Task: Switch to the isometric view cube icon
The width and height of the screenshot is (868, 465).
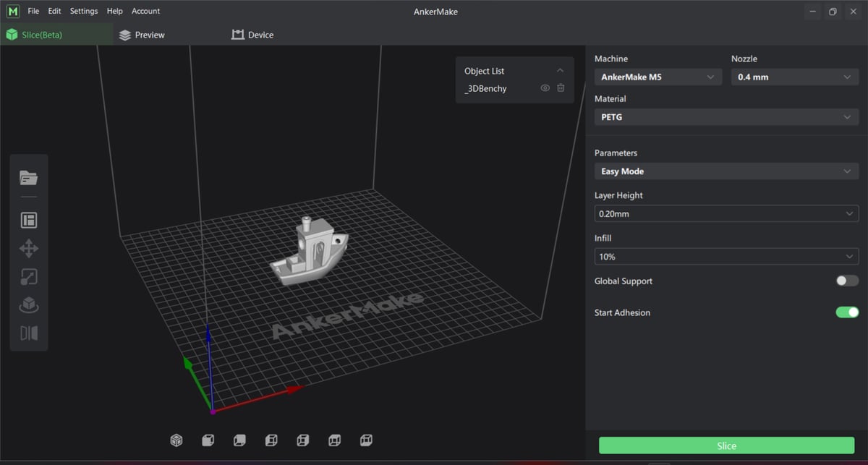Action: pos(176,440)
